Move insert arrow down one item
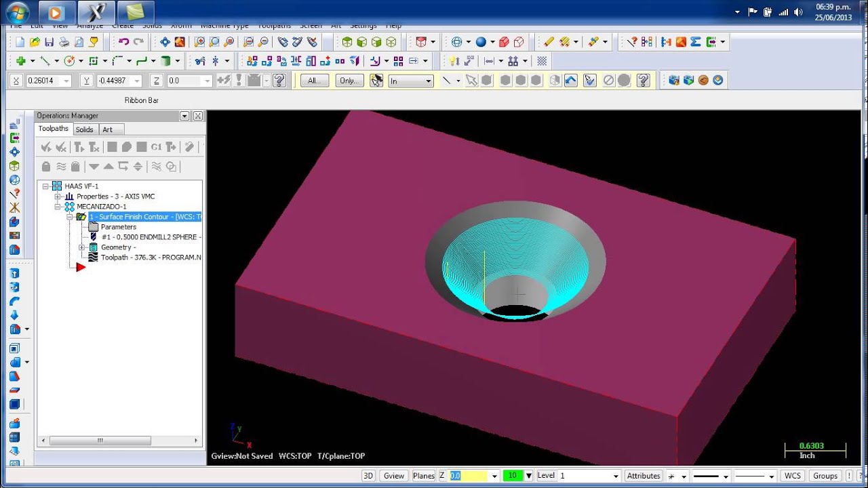Image resolution: width=868 pixels, height=488 pixels. [94, 166]
